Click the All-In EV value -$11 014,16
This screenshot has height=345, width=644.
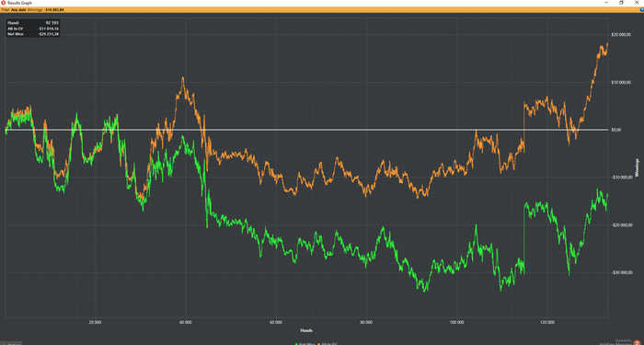(x=49, y=29)
